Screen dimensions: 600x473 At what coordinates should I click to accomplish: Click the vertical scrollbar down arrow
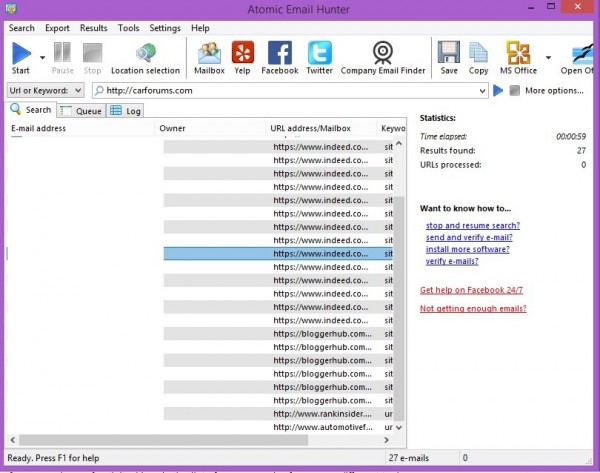pos(399,427)
